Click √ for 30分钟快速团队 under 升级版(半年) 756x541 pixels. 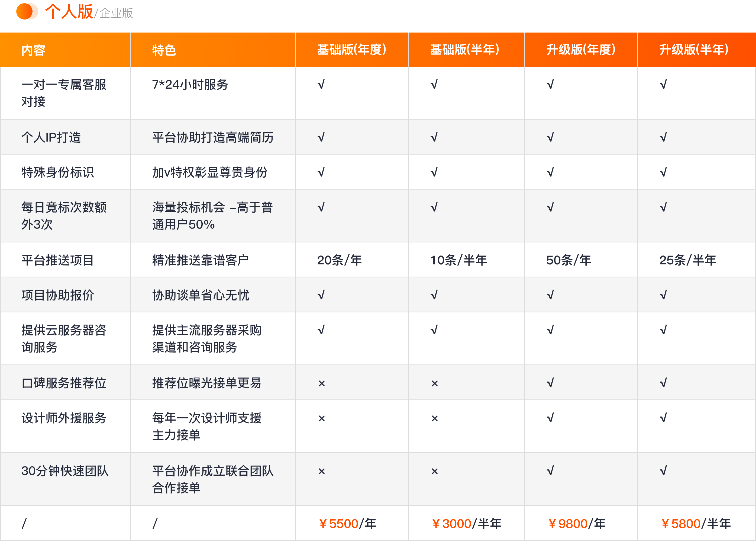pos(663,471)
